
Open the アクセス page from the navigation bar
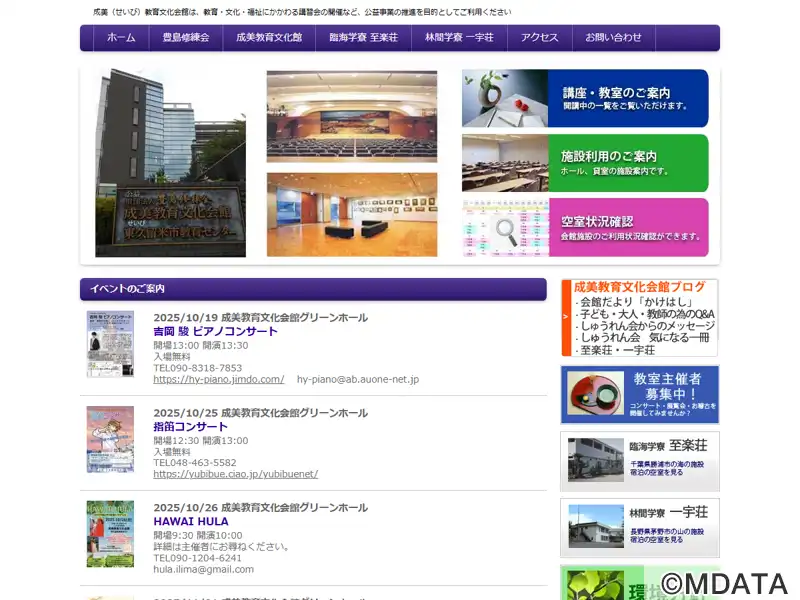click(540, 37)
